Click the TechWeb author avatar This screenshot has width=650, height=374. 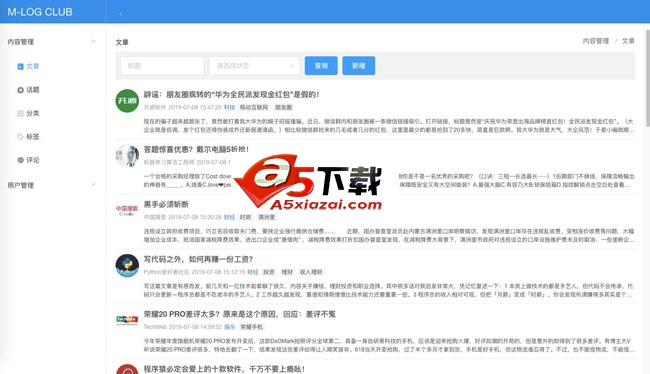coord(127,320)
